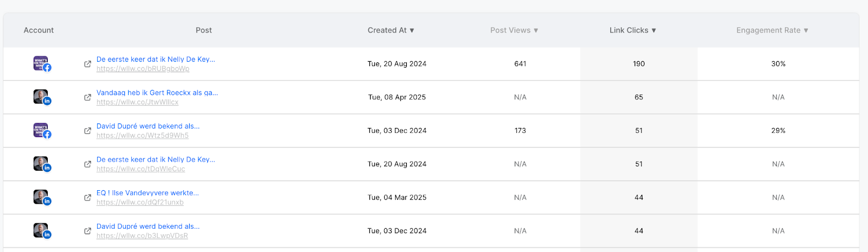Click LinkedIn account avatar in last row
This screenshot has width=868, height=252.
pyautogui.click(x=42, y=231)
